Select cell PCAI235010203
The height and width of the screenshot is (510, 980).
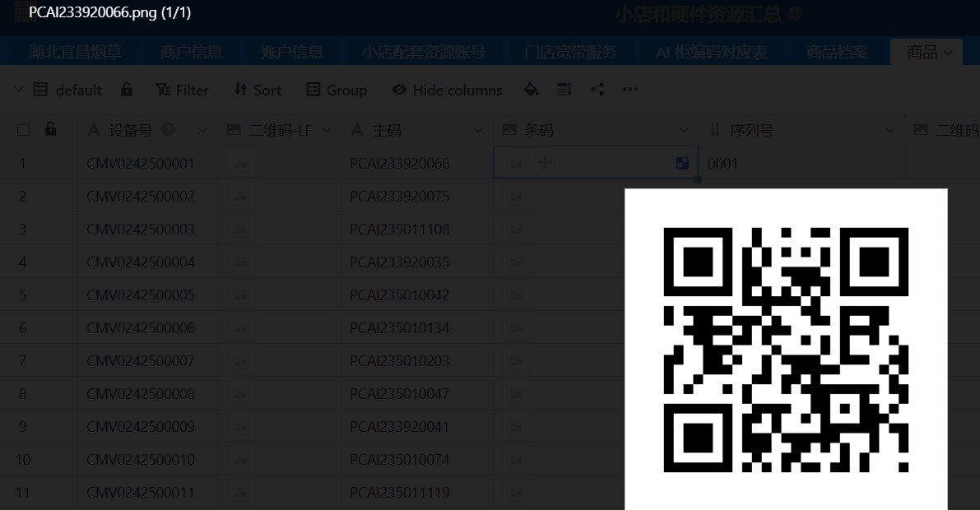point(417,360)
